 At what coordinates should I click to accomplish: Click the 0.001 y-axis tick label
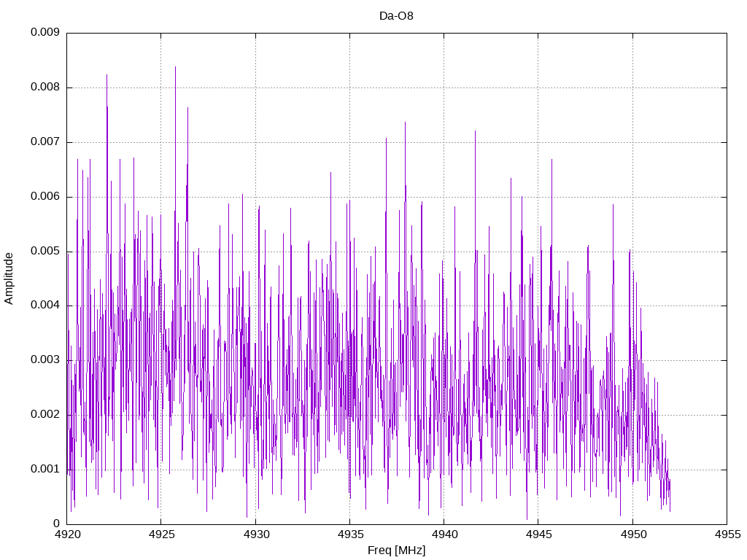click(45, 469)
